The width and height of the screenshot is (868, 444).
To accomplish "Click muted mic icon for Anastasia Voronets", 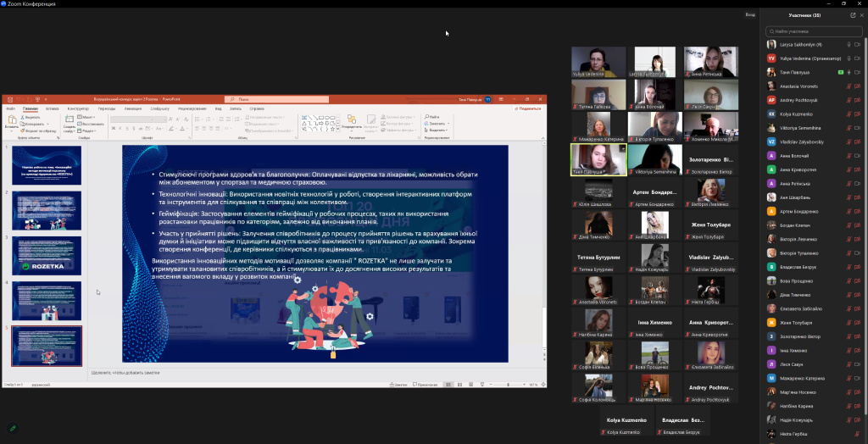I will pos(849,86).
